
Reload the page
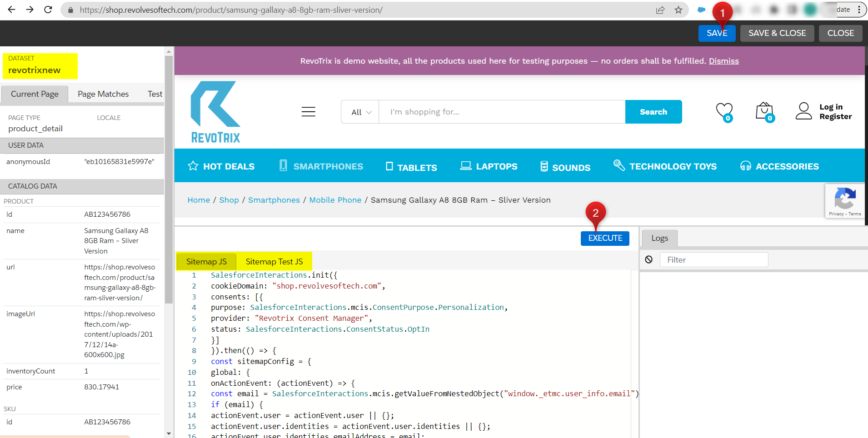[x=48, y=10]
